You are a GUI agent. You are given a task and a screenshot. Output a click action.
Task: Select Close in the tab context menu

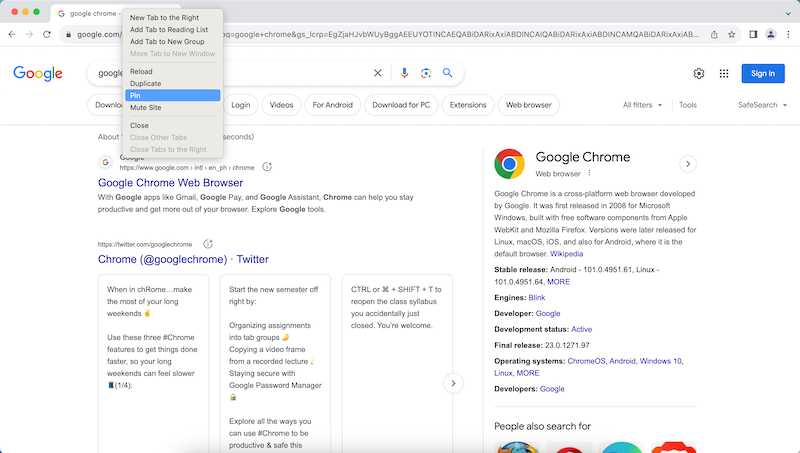[x=172, y=125]
